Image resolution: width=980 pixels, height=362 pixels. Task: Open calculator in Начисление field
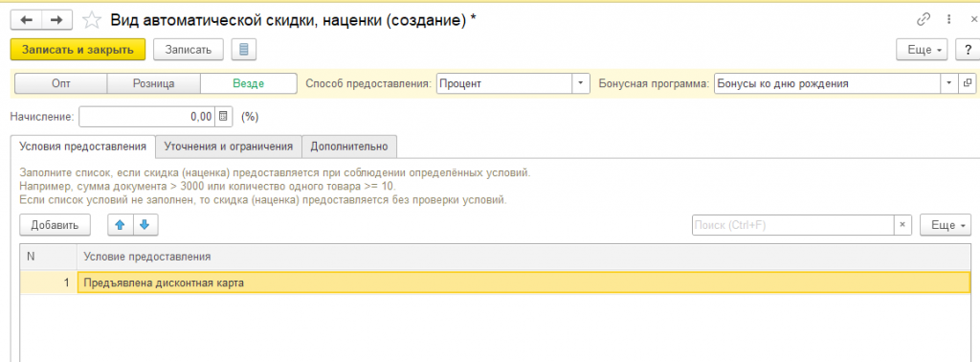coord(224,116)
